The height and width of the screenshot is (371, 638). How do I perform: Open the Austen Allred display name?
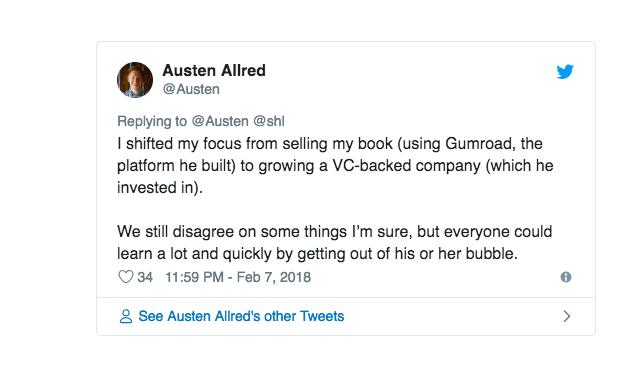[x=214, y=70]
